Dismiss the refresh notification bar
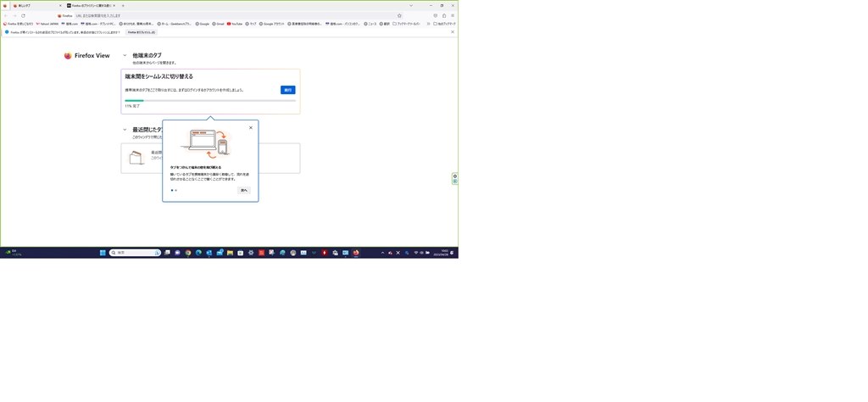 (x=453, y=32)
